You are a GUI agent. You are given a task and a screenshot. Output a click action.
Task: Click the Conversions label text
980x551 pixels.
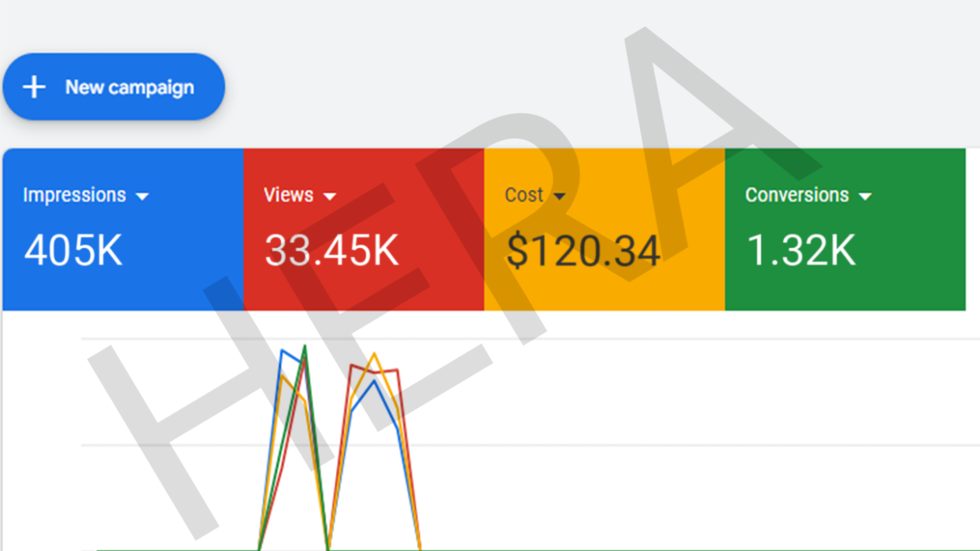pyautogui.click(x=797, y=195)
